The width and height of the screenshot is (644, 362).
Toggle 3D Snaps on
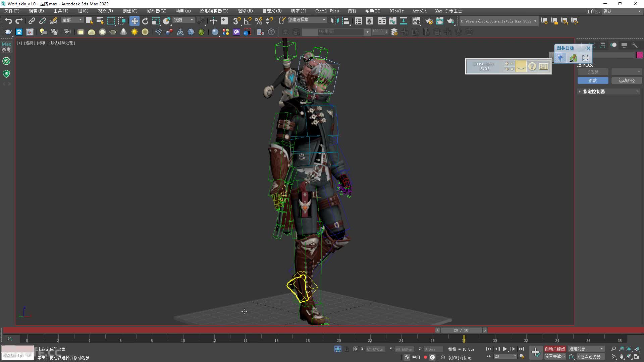pos(237,21)
